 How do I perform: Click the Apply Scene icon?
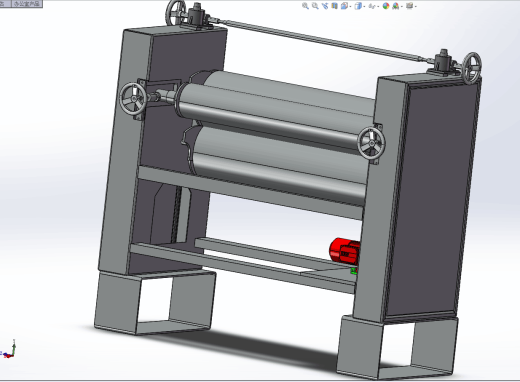[396, 6]
